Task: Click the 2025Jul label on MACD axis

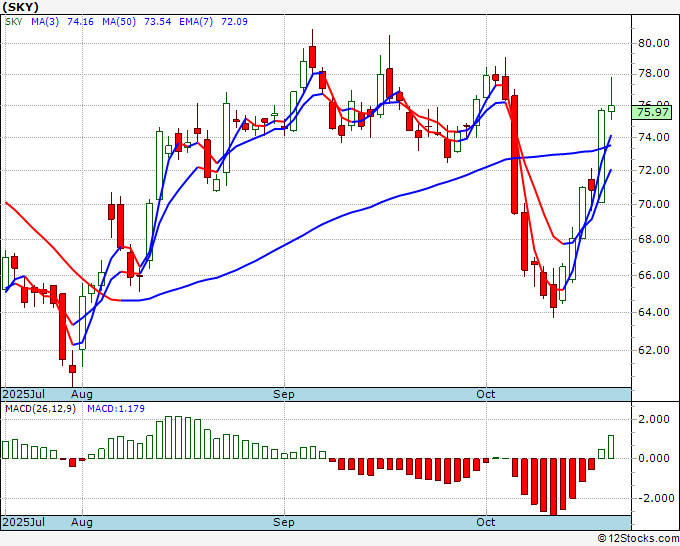Action: pos(24,522)
